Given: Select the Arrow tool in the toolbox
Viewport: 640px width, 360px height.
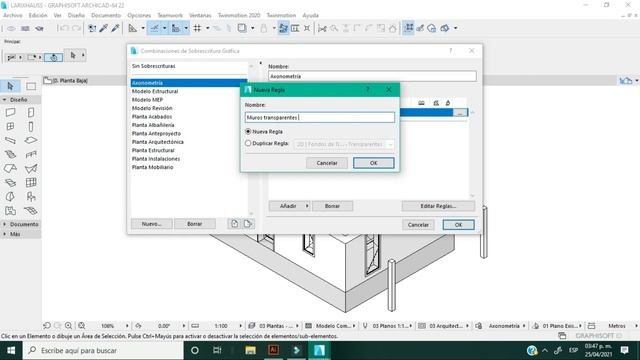Looking at the screenshot, I should point(11,86).
